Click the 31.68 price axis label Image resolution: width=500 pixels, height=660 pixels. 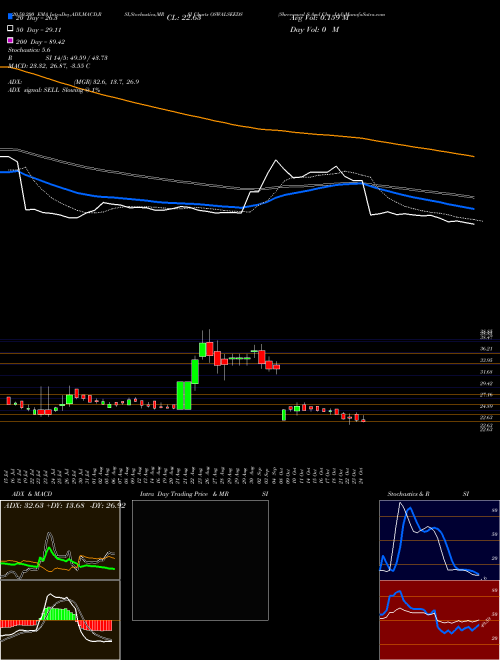point(486,372)
